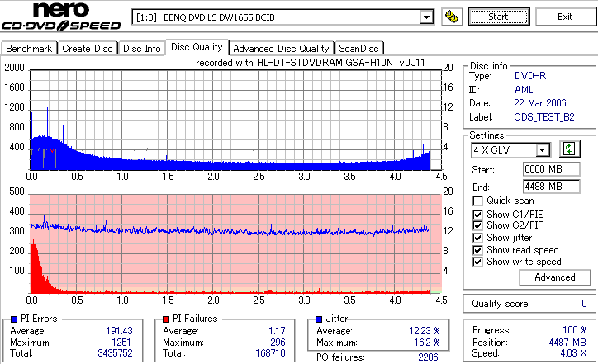Switch to the Benchmark tab

click(x=29, y=49)
